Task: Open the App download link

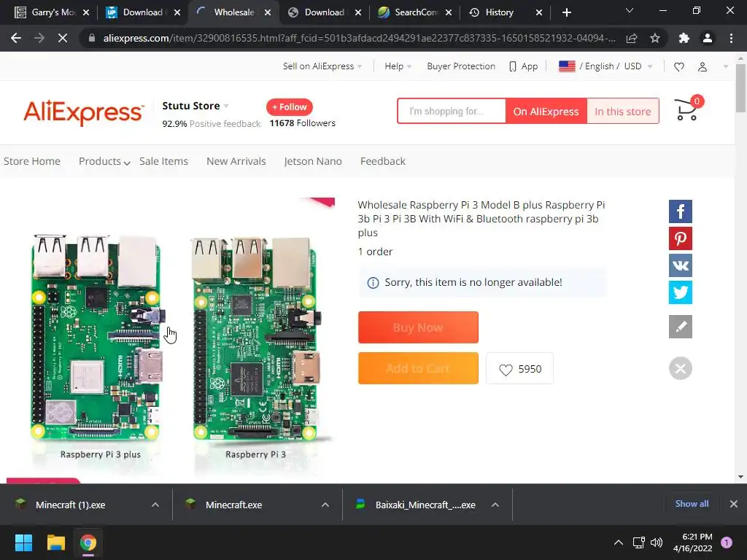Action: (x=523, y=66)
